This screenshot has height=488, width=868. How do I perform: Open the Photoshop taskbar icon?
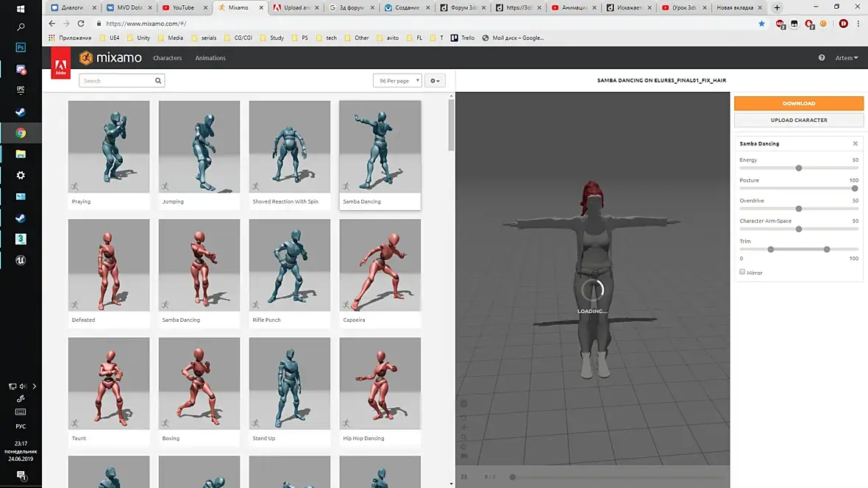pyautogui.click(x=21, y=48)
